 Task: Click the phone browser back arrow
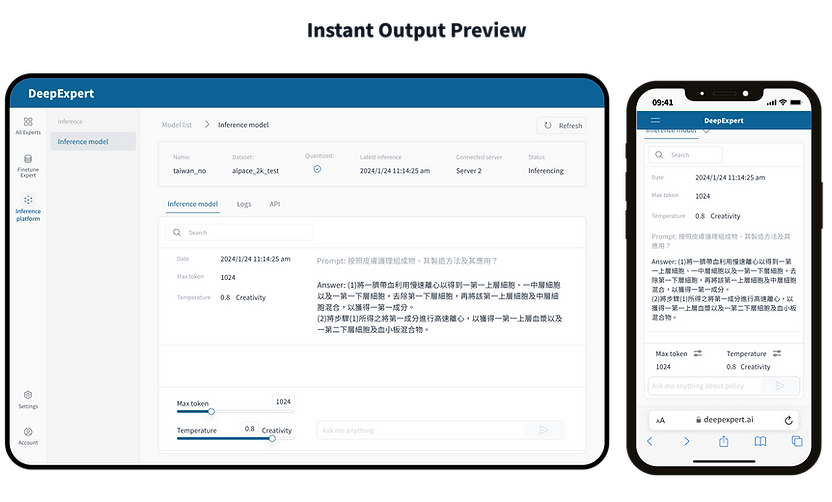click(x=649, y=441)
